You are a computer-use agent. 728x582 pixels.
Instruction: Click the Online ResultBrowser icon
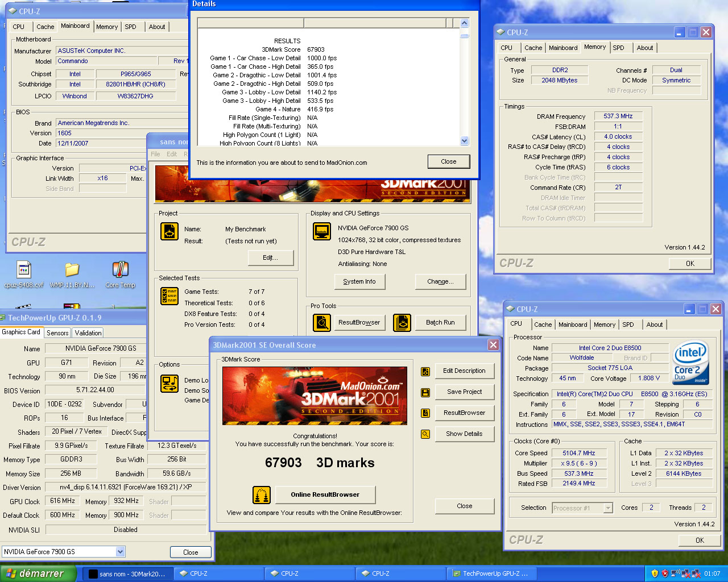tap(262, 495)
